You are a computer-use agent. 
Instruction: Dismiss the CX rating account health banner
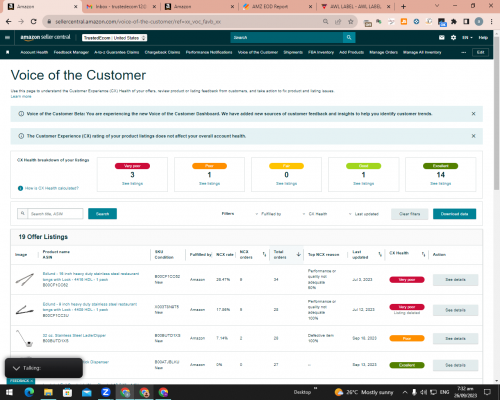[x=473, y=136]
